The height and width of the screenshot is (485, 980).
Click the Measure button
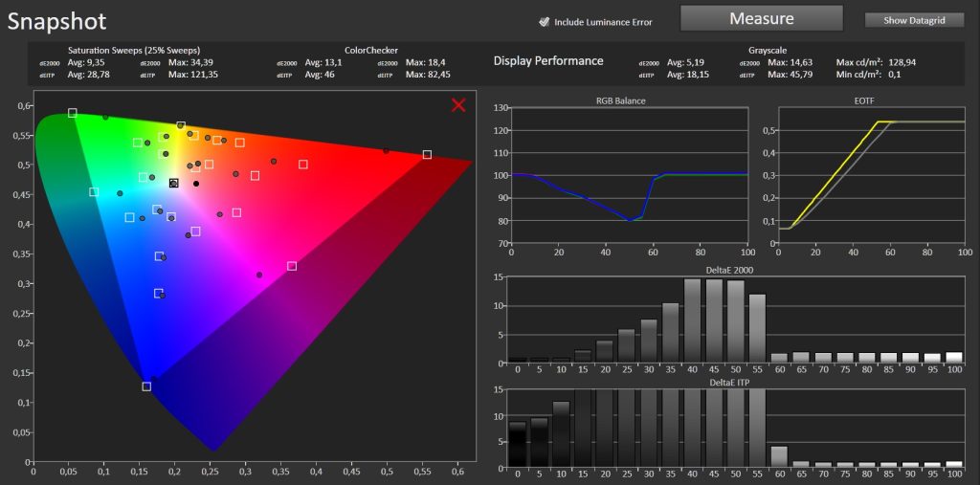(x=761, y=18)
